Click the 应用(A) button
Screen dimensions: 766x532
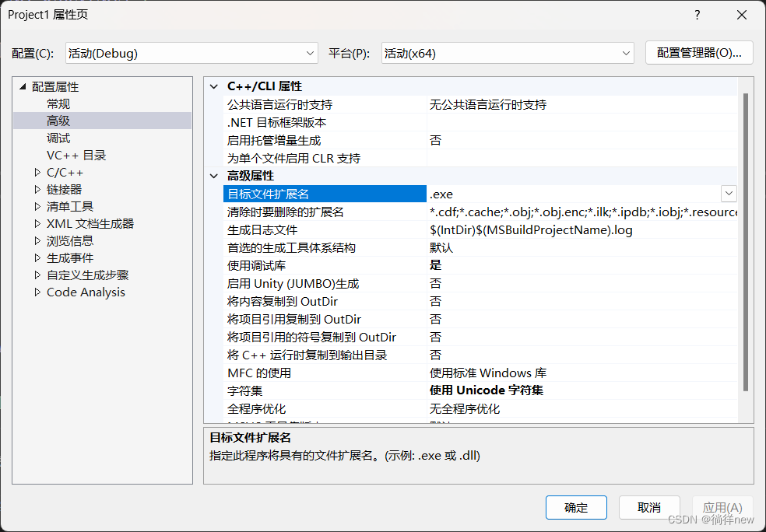point(722,507)
